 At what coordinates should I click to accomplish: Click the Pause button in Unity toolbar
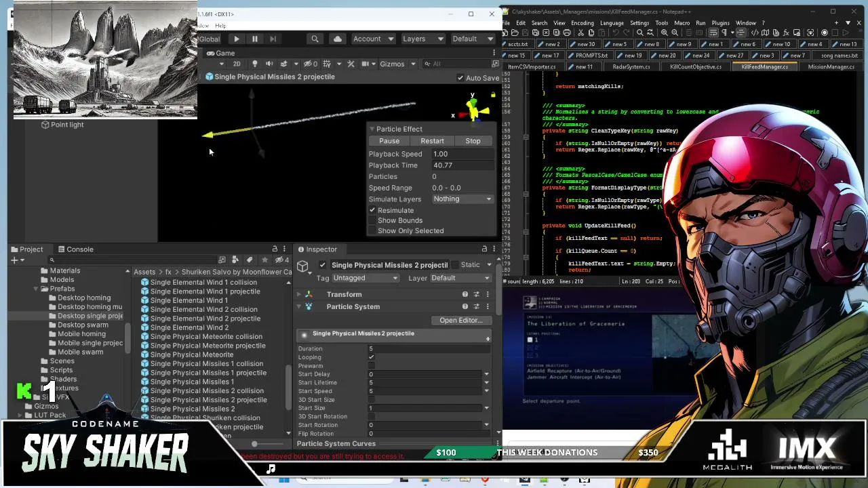pyautogui.click(x=254, y=39)
